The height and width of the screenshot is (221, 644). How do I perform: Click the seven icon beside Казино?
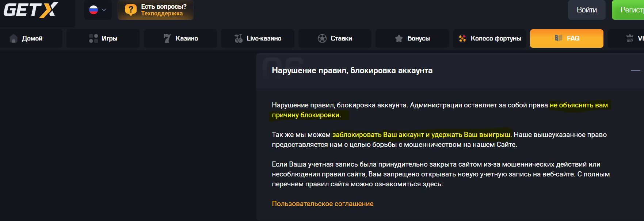[x=167, y=38]
